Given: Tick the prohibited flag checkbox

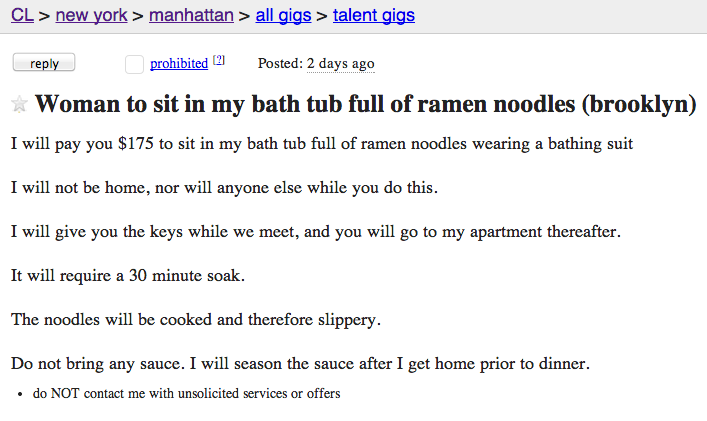Looking at the screenshot, I should coord(134,64).
